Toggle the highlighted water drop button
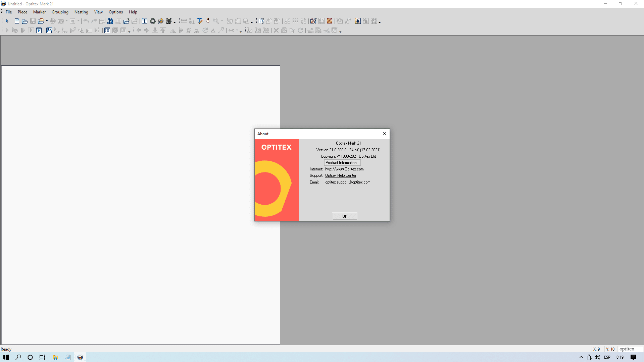 pyautogui.click(x=358, y=21)
